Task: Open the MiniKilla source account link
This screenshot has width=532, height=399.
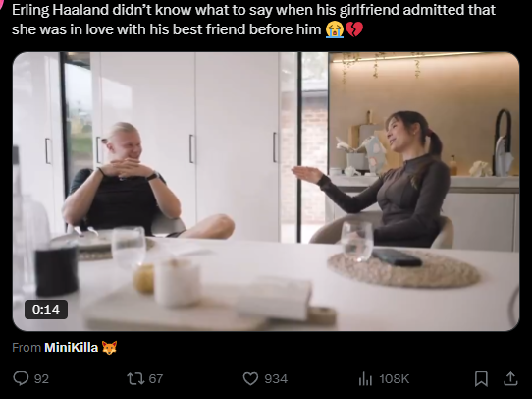Action: [x=72, y=347]
